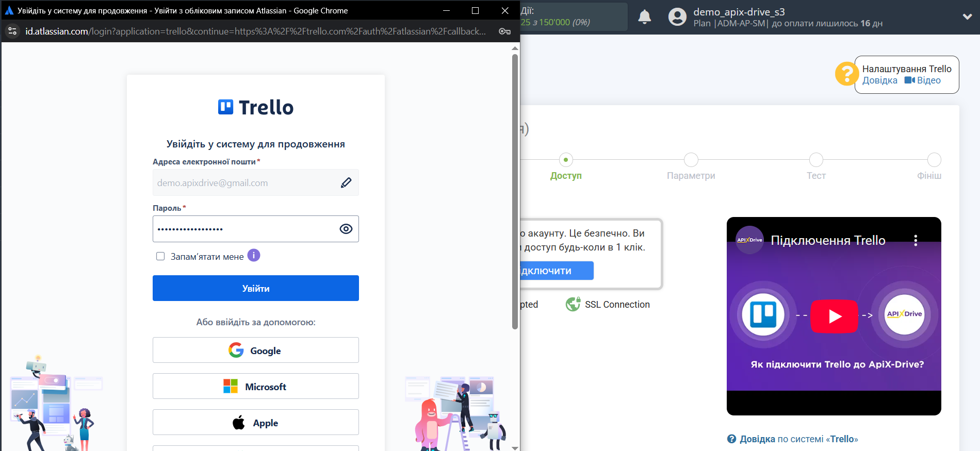Image resolution: width=980 pixels, height=451 pixels.
Task: Click the 'Підключення Trello' video title
Action: (x=828, y=240)
